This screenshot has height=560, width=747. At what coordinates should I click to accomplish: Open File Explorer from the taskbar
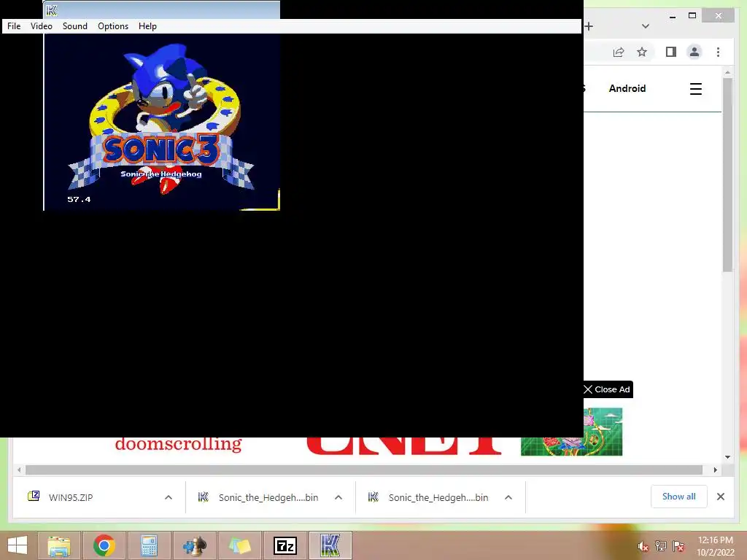tap(58, 545)
